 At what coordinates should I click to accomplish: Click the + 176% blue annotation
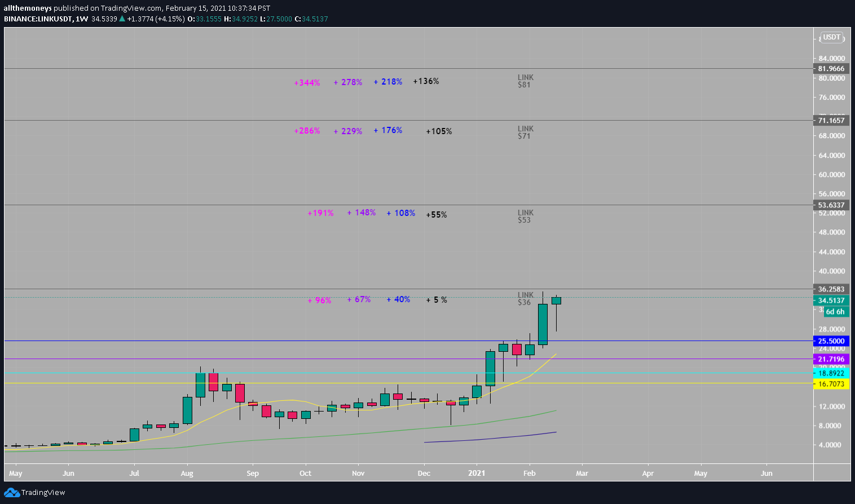[388, 130]
